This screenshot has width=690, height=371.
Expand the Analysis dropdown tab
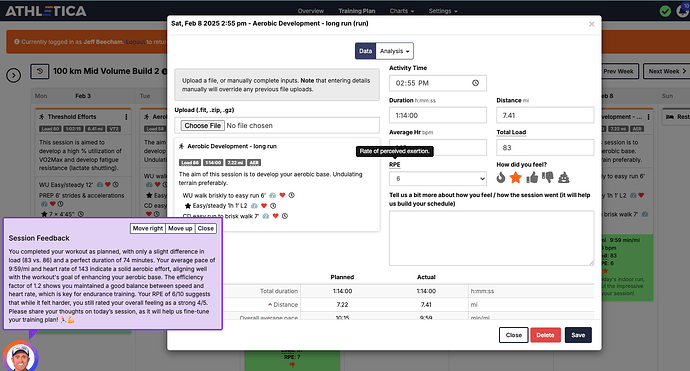[395, 51]
